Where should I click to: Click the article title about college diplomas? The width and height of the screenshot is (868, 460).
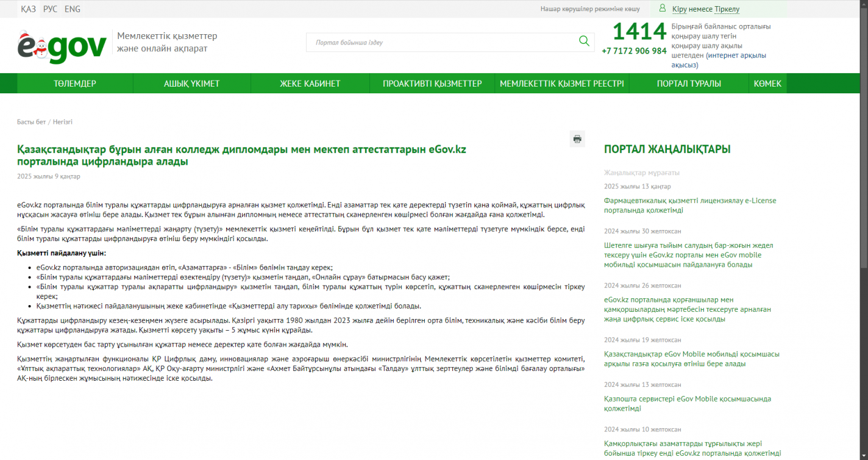point(241,156)
